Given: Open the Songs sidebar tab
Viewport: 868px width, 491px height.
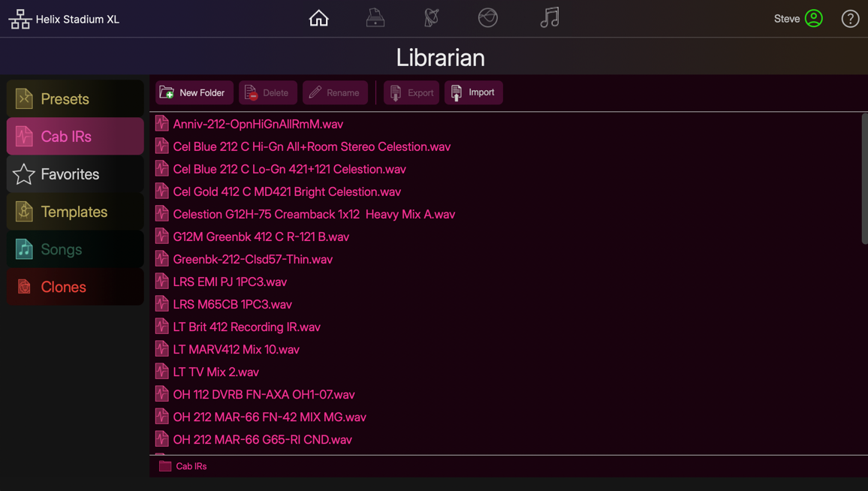Looking at the screenshot, I should tap(75, 249).
